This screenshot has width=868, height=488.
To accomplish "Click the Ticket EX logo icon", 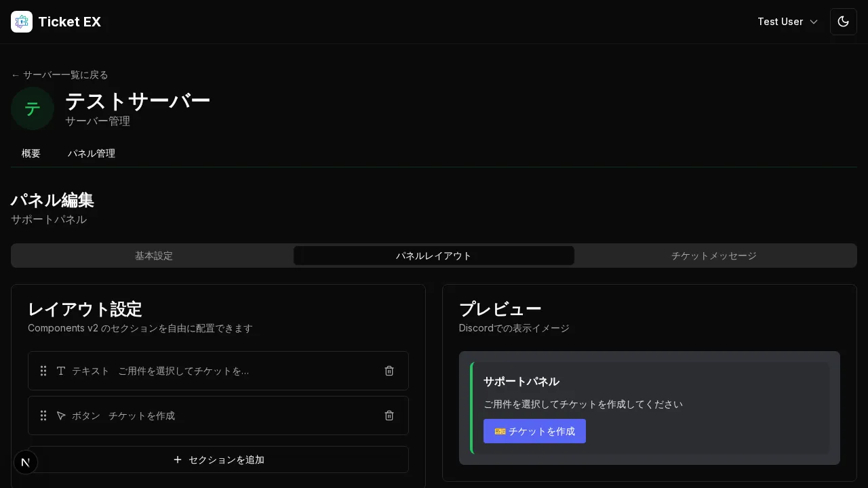I will (22, 21).
